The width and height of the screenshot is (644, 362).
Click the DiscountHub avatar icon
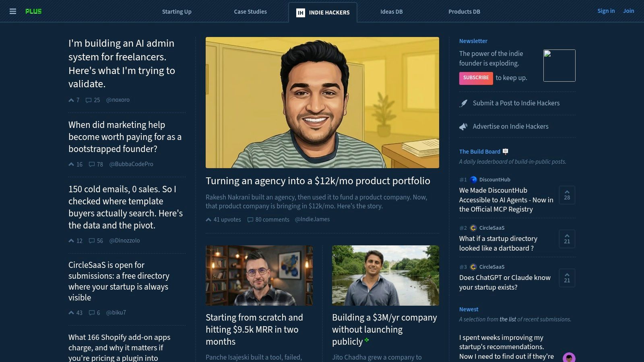coord(473,180)
